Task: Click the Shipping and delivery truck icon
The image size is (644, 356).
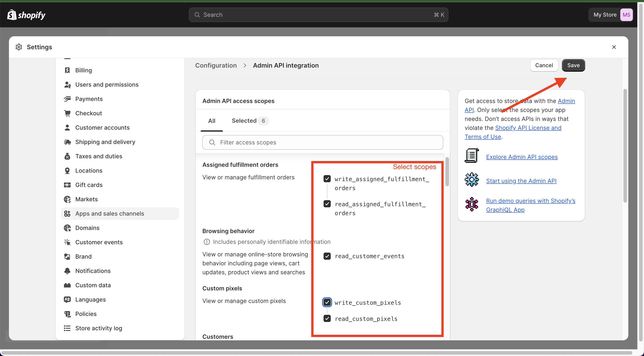Action: click(x=67, y=142)
